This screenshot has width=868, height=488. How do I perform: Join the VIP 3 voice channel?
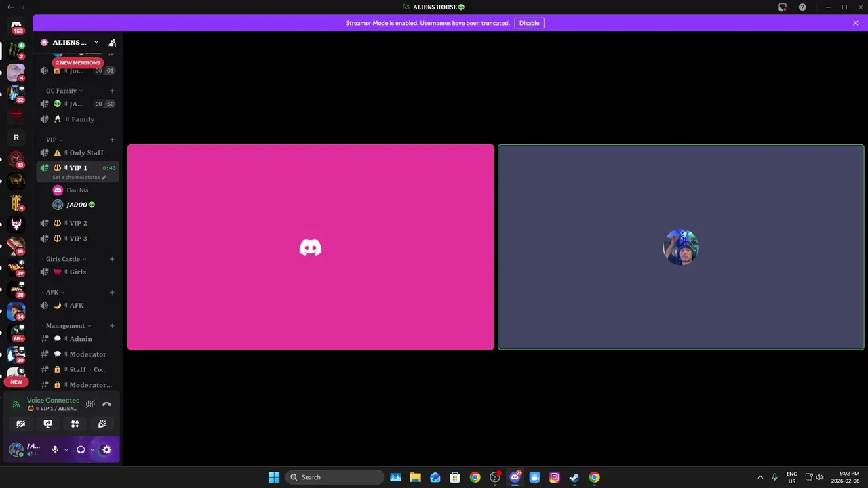click(x=77, y=239)
